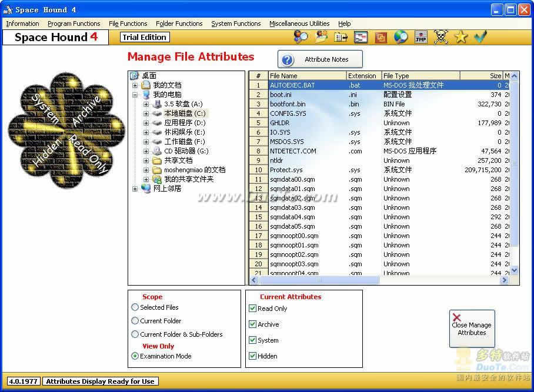Select Examination Mode radio button
This screenshot has height=392, width=534.
[x=135, y=356]
